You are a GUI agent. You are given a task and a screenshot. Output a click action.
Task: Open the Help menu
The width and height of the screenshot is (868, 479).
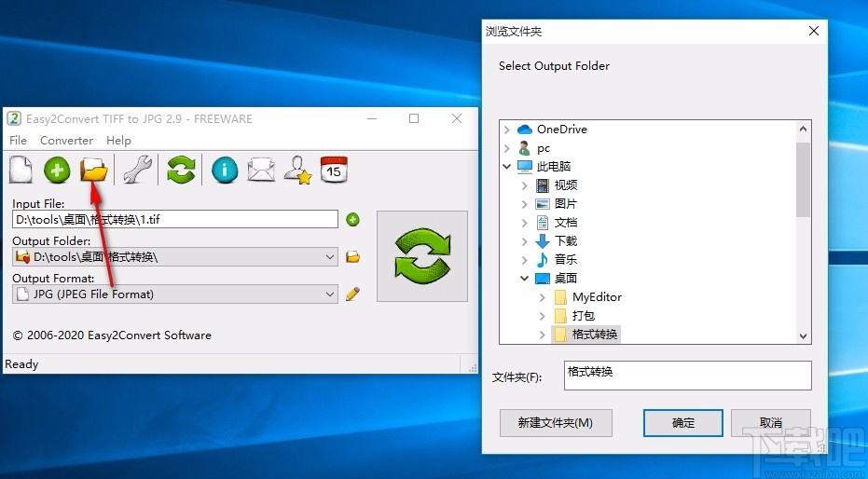tap(118, 141)
